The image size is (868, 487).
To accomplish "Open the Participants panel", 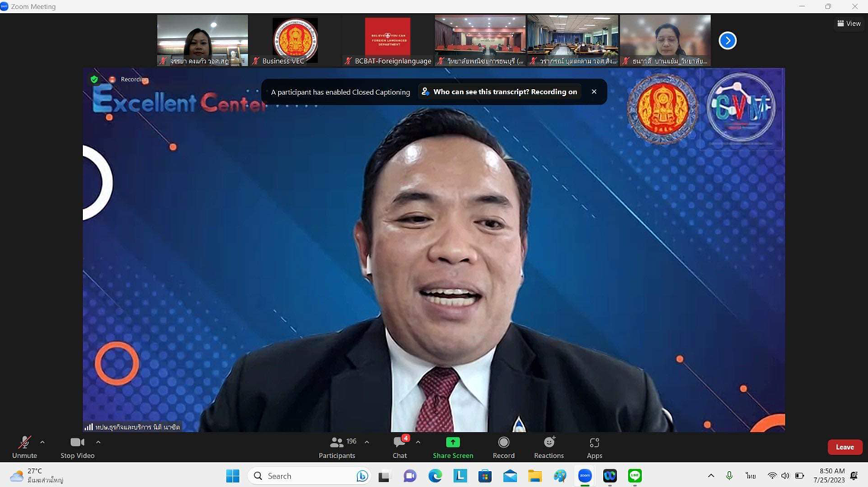I will tap(337, 447).
